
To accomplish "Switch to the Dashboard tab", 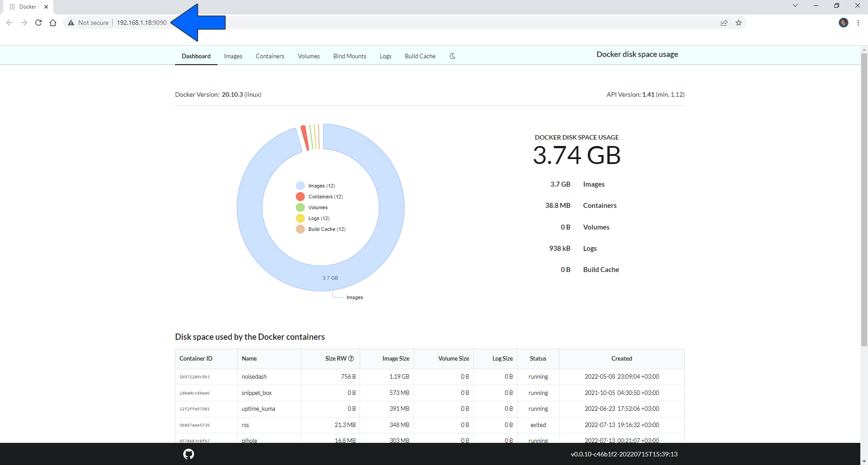I will click(x=196, y=56).
